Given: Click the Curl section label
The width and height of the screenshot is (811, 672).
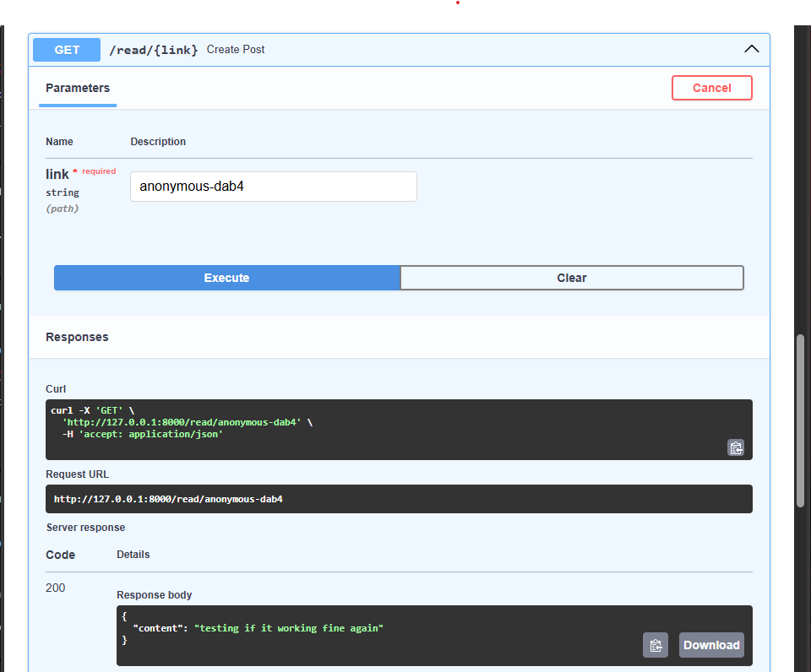Looking at the screenshot, I should pos(56,388).
